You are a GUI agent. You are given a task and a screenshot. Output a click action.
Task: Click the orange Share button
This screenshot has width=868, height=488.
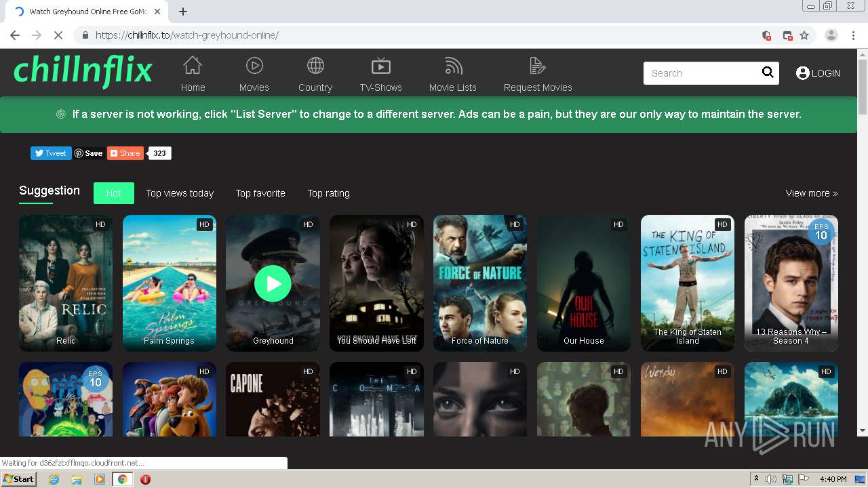[125, 153]
